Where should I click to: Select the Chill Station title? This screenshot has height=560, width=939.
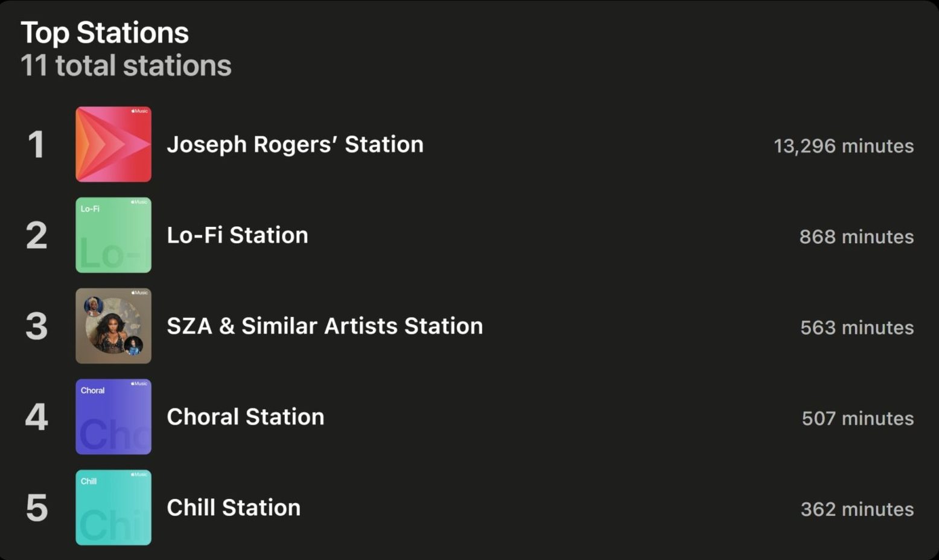click(234, 508)
